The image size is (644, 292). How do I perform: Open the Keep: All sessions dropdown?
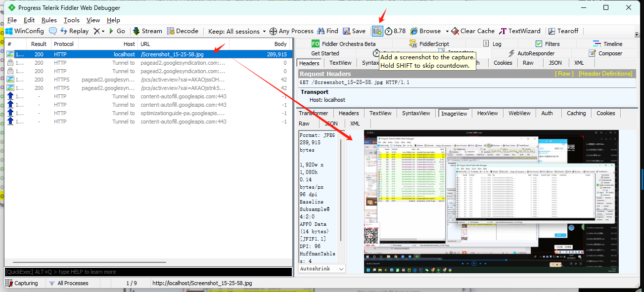[237, 31]
